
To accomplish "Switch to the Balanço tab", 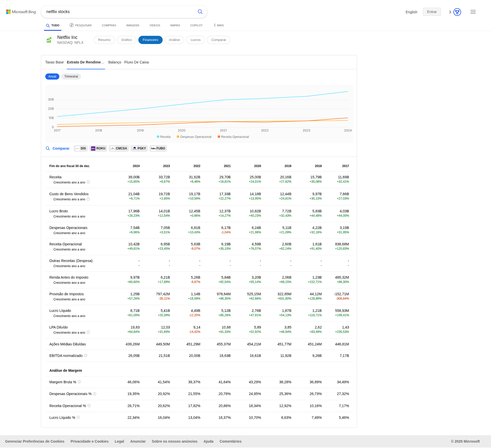I will tap(115, 62).
